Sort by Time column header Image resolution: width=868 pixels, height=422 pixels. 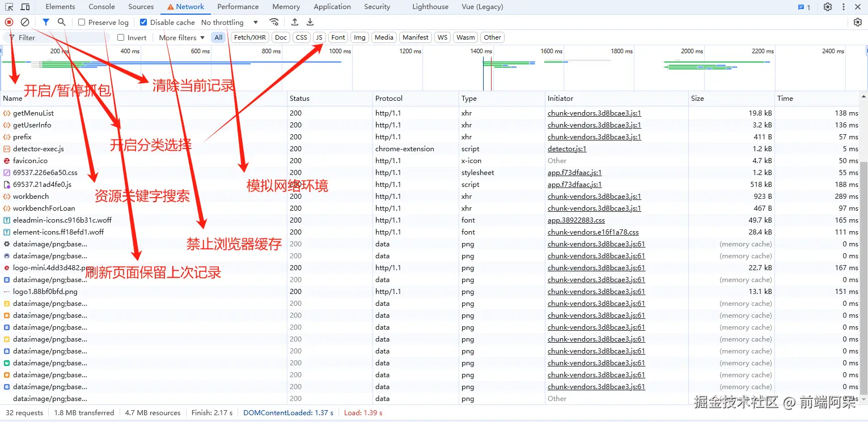[x=818, y=98]
